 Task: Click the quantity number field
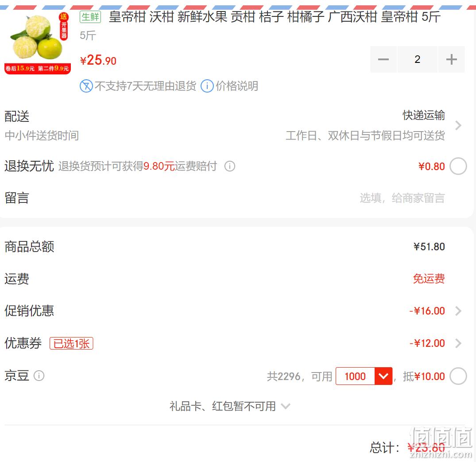[418, 59]
